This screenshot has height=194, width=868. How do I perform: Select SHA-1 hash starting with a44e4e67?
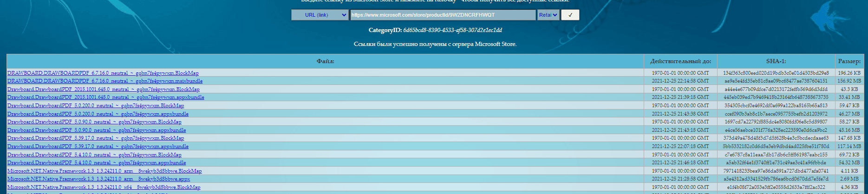click(776, 89)
